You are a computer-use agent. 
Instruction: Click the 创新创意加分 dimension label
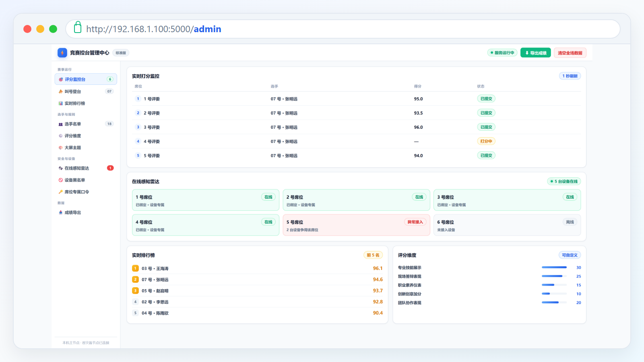pyautogui.click(x=410, y=294)
